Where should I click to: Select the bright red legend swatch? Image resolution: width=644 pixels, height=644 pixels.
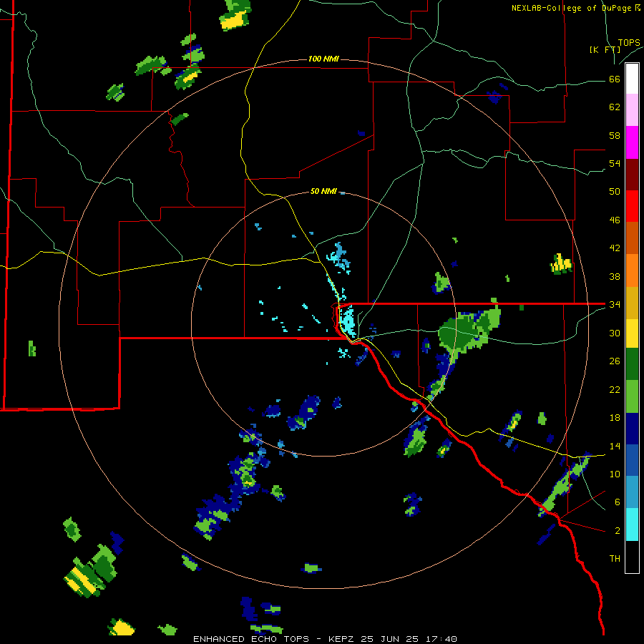coord(632,206)
